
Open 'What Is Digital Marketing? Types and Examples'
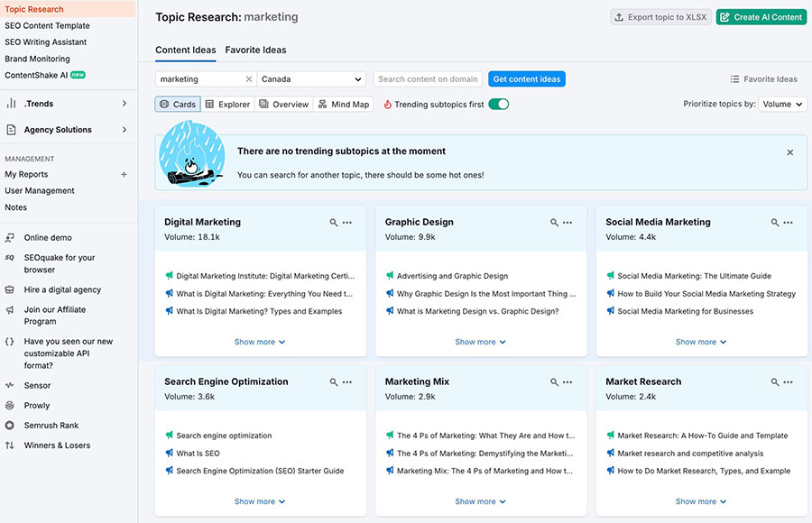coord(259,311)
